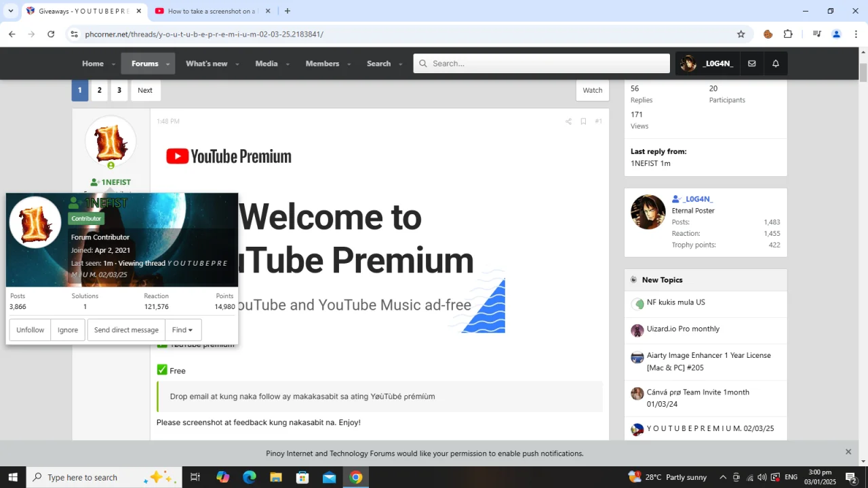Open the weather widget showing 28°C

coord(668,477)
